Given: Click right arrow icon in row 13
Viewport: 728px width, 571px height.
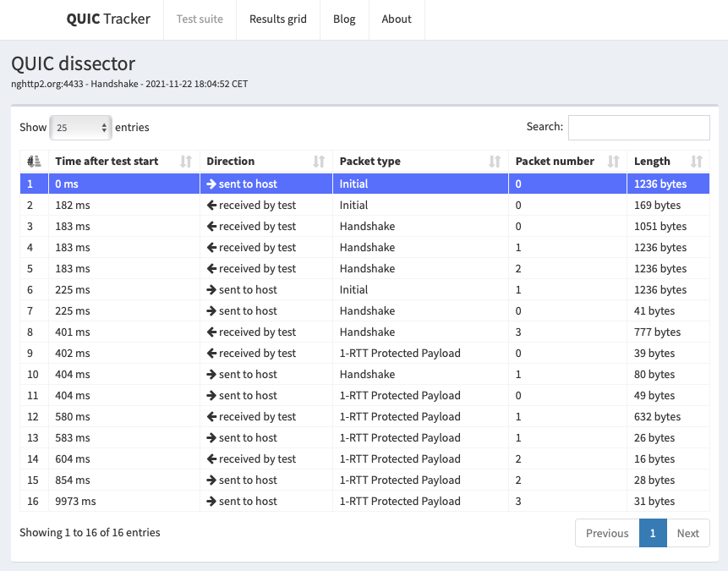Looking at the screenshot, I should 211,437.
